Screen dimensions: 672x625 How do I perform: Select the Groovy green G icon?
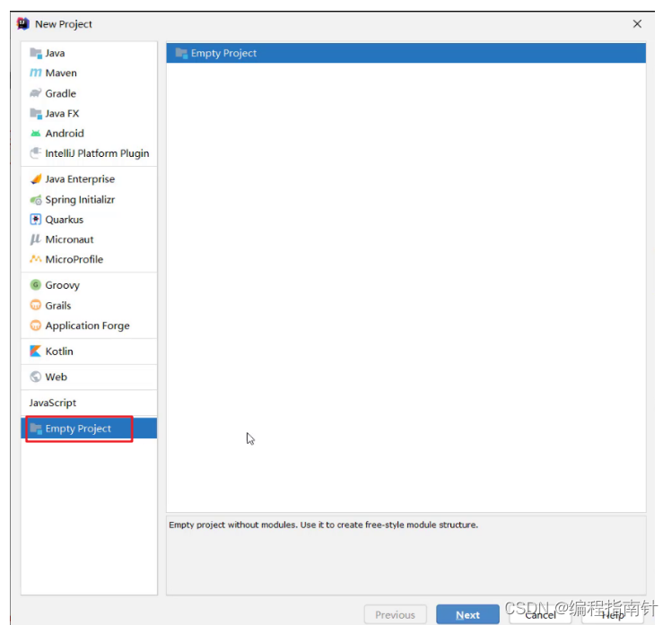(36, 285)
